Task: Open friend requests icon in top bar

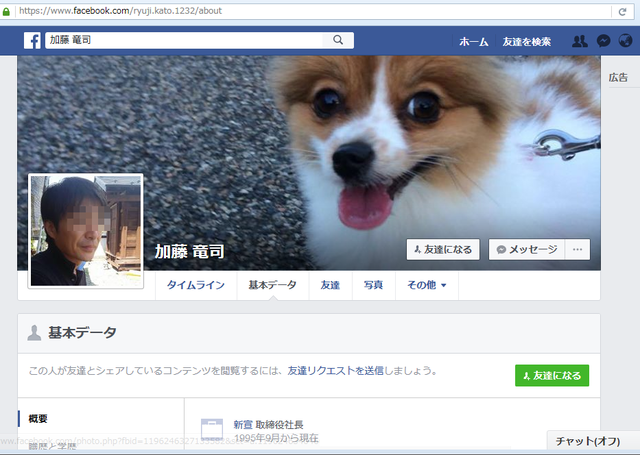Action: click(580, 41)
